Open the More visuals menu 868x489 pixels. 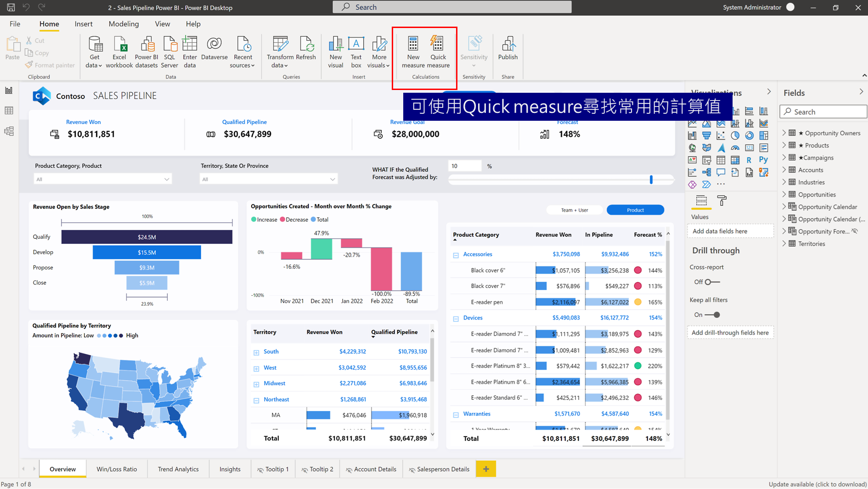[x=379, y=52]
